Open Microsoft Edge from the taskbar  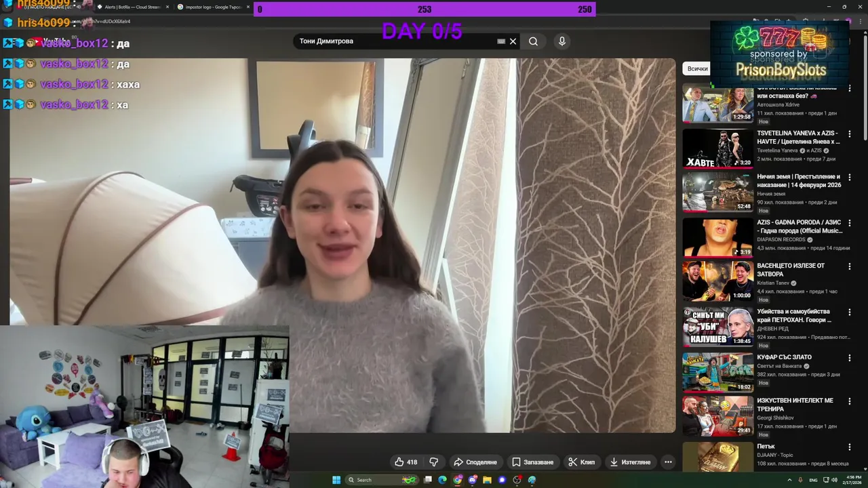coord(443,480)
